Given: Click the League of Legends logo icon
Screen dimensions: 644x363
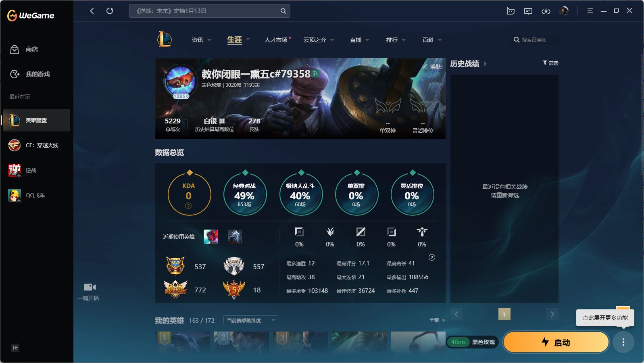Looking at the screenshot, I should tap(165, 40).
